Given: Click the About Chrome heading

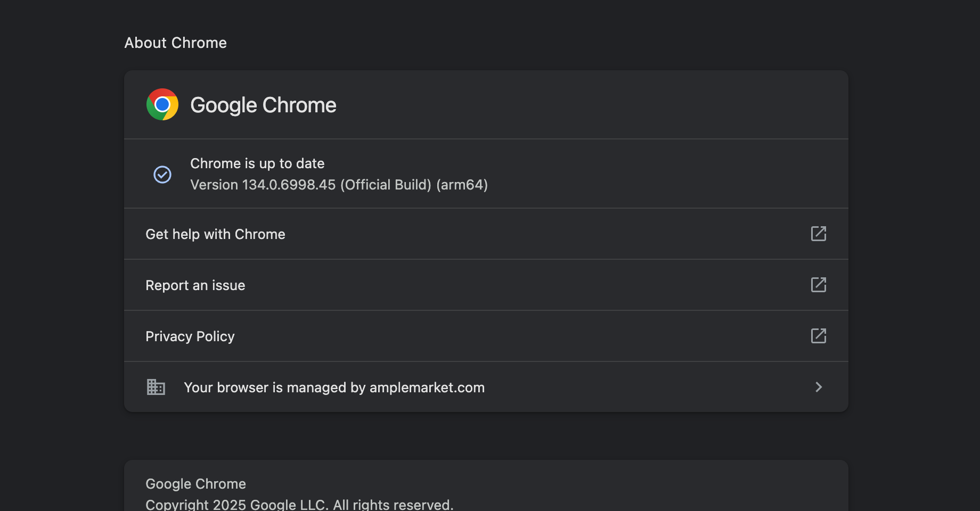Looking at the screenshot, I should click(176, 43).
